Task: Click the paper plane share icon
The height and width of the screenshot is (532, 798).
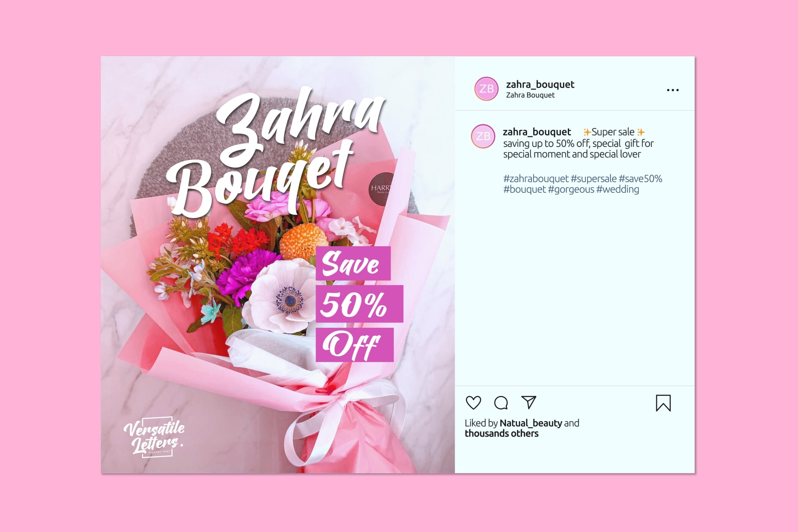Action: point(529,402)
